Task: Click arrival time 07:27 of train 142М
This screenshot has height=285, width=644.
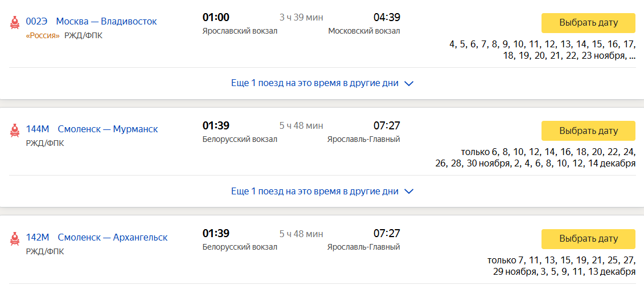Action: click(387, 234)
